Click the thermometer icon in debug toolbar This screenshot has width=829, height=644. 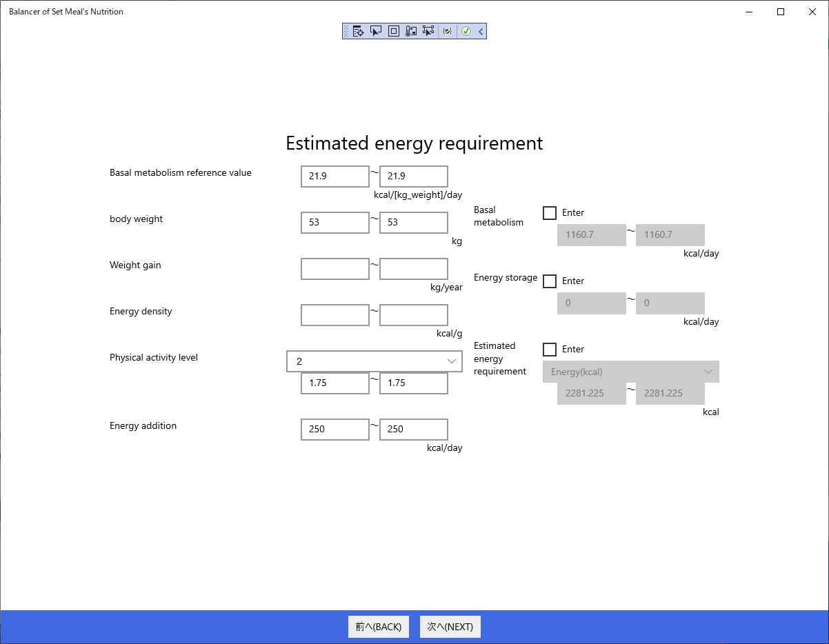click(411, 31)
